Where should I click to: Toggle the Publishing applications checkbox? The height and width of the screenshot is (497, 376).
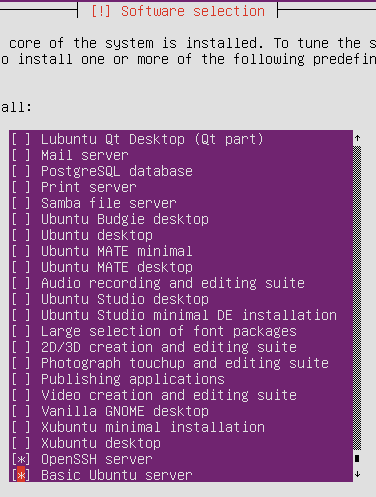pyautogui.click(x=21, y=379)
